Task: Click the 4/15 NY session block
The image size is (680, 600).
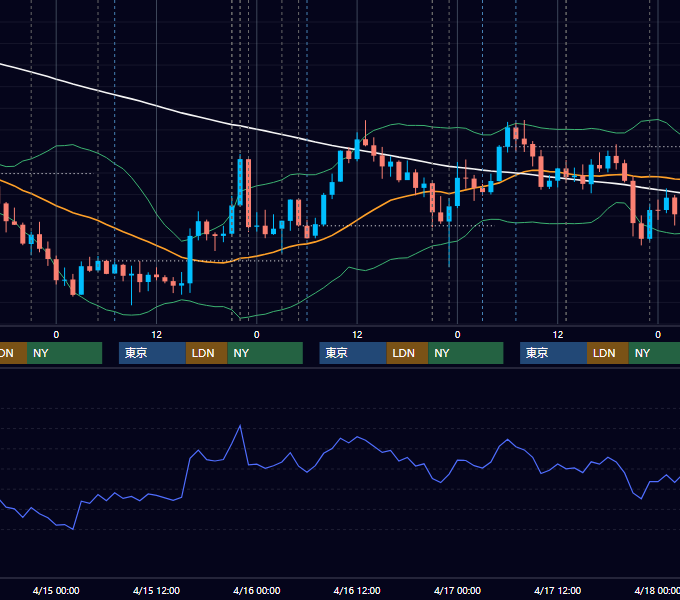Action: click(x=265, y=353)
